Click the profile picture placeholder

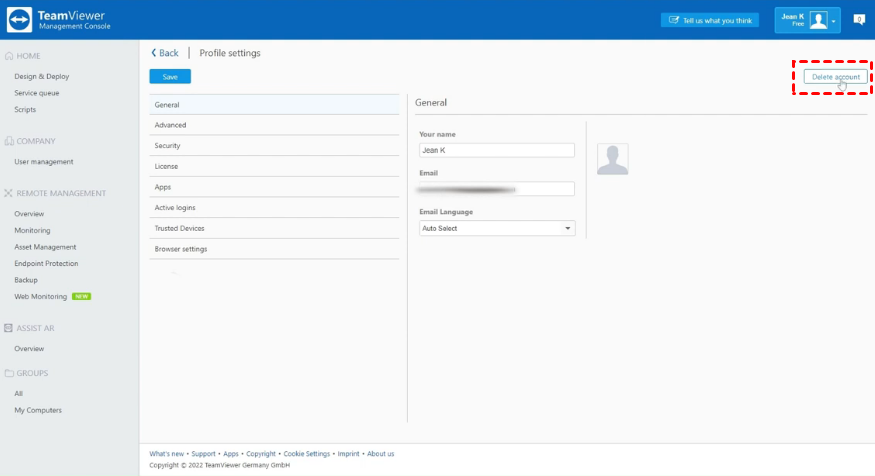coord(612,159)
